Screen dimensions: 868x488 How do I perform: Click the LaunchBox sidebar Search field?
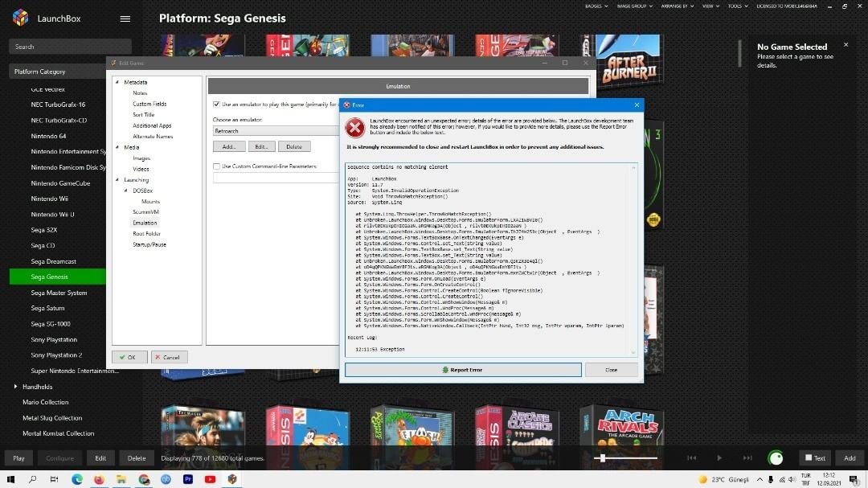(70, 47)
